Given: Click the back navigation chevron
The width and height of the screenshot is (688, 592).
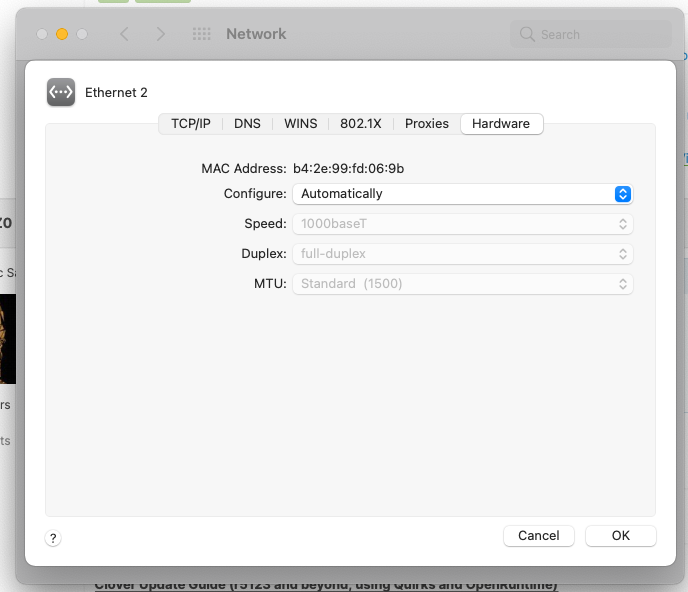Looking at the screenshot, I should (125, 34).
